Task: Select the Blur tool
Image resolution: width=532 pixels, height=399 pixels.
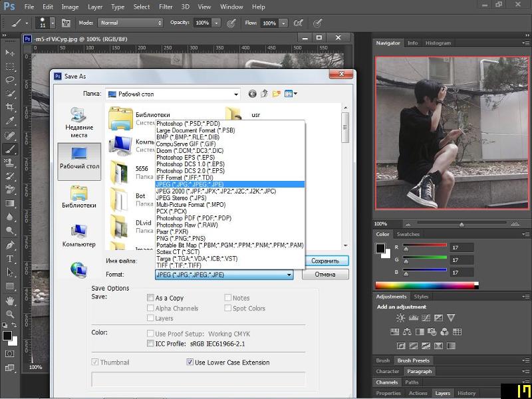Action: point(10,217)
